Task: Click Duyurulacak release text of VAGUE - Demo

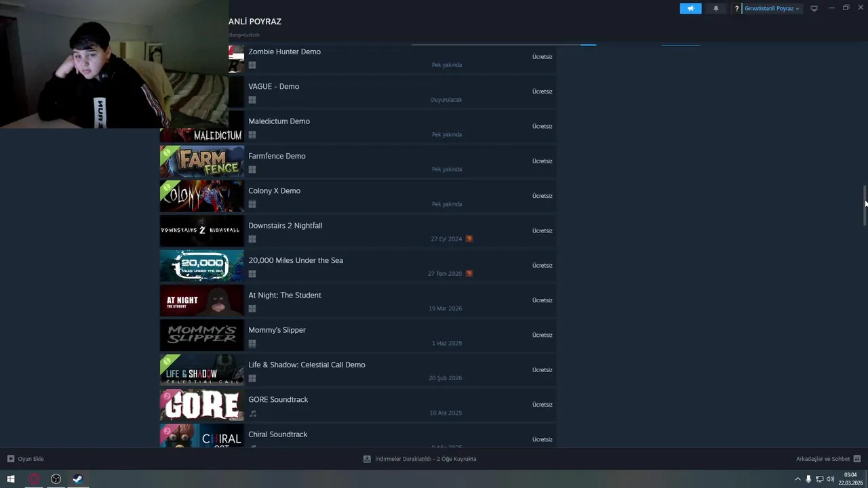Action: 446,100
